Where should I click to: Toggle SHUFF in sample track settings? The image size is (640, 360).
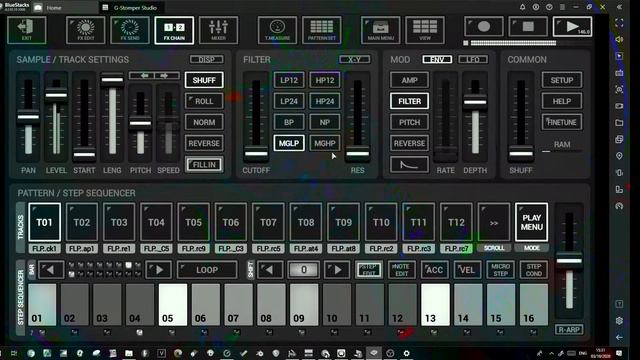[x=204, y=80]
